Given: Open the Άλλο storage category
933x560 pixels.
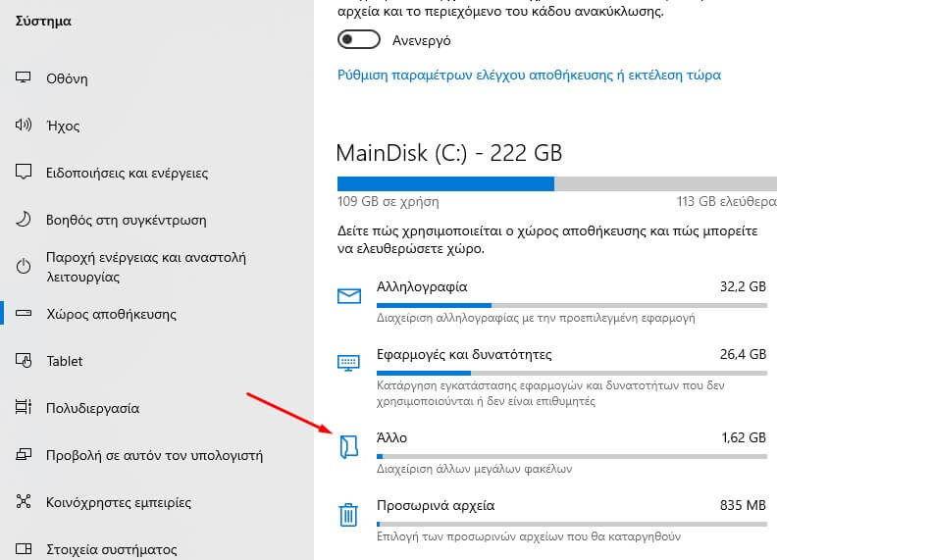Looking at the screenshot, I should pyautogui.click(x=391, y=436).
